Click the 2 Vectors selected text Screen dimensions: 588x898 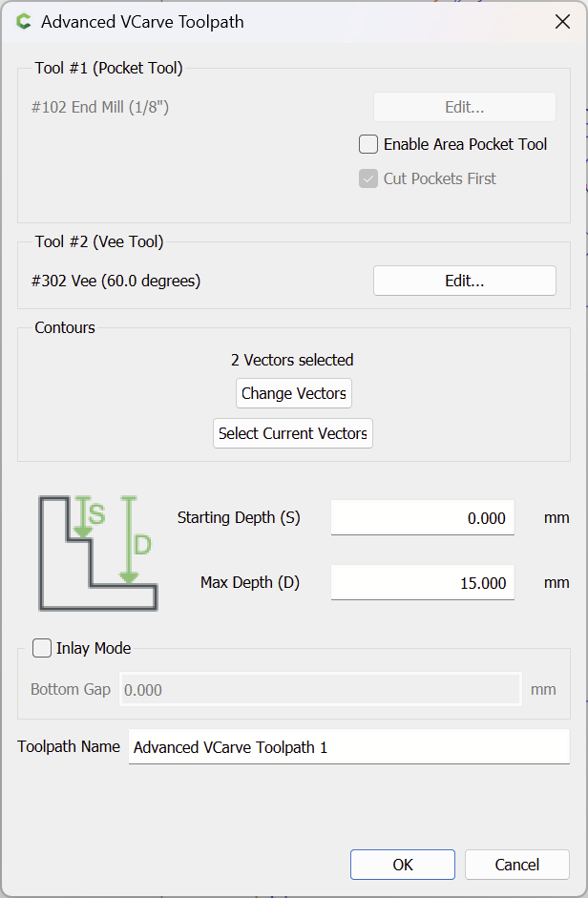pyautogui.click(x=292, y=360)
